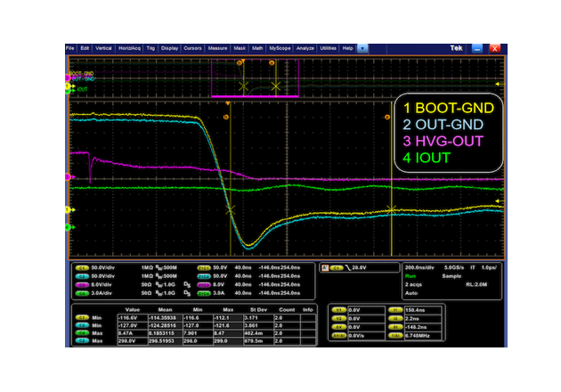Click the ΔV cursor badge

pyautogui.click(x=338, y=327)
